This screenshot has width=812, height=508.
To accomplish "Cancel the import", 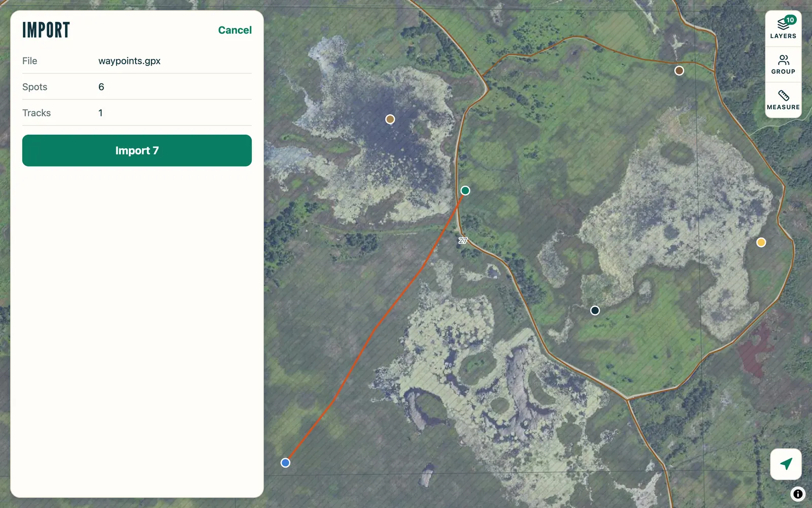I will [x=234, y=30].
